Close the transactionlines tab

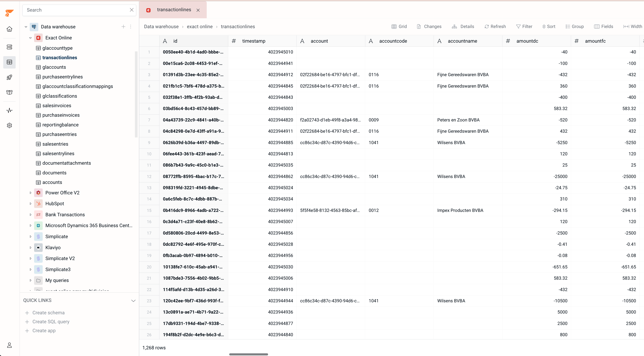(x=198, y=10)
